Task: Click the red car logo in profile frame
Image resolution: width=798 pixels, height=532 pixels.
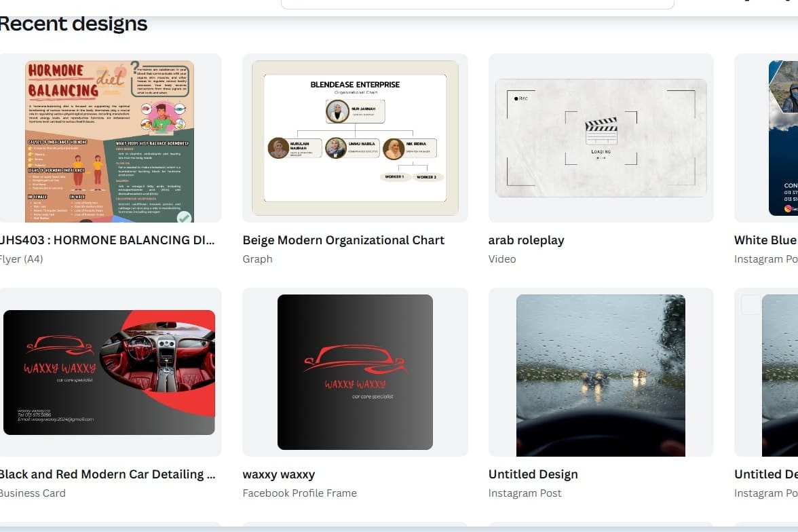Action: 356,359
